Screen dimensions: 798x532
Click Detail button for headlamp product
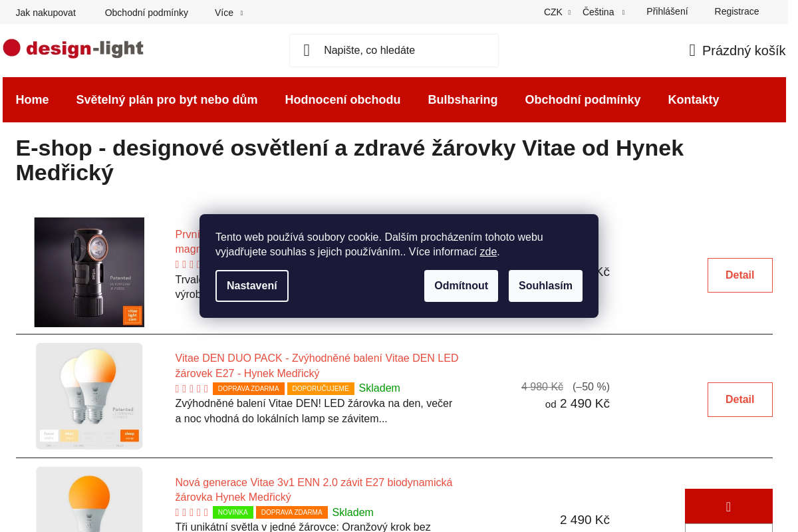(x=740, y=275)
